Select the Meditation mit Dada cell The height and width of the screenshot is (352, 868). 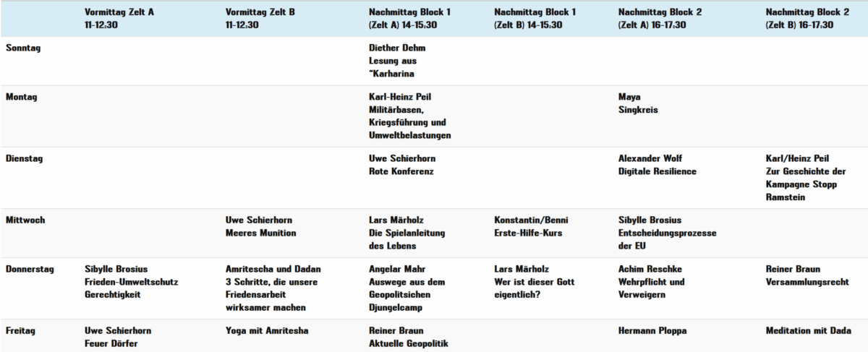point(809,330)
